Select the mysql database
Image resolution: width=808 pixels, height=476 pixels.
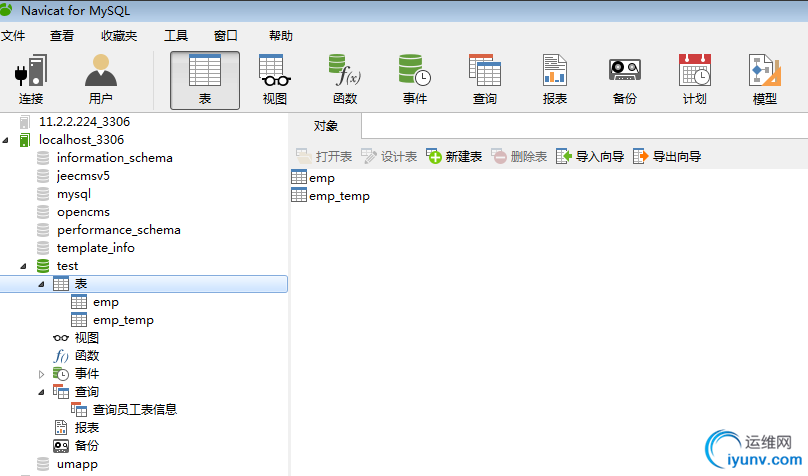pyautogui.click(x=74, y=194)
